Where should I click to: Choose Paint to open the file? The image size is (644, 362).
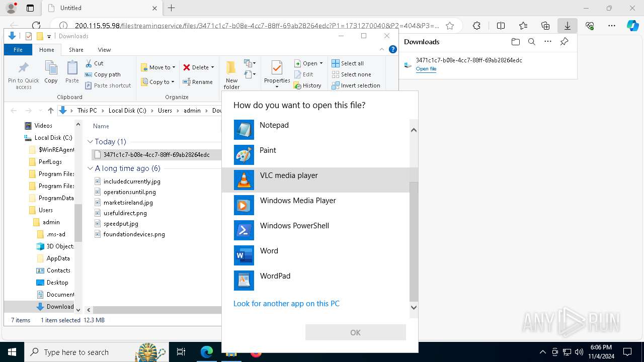point(315,155)
